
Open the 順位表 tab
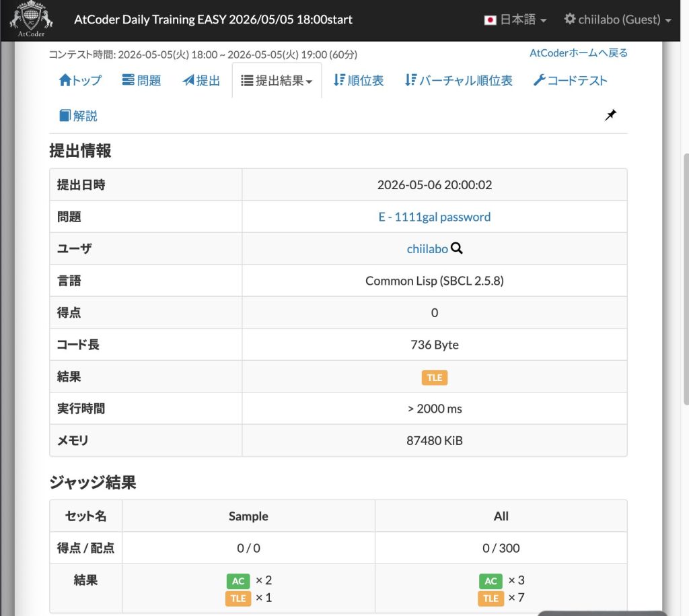359,81
